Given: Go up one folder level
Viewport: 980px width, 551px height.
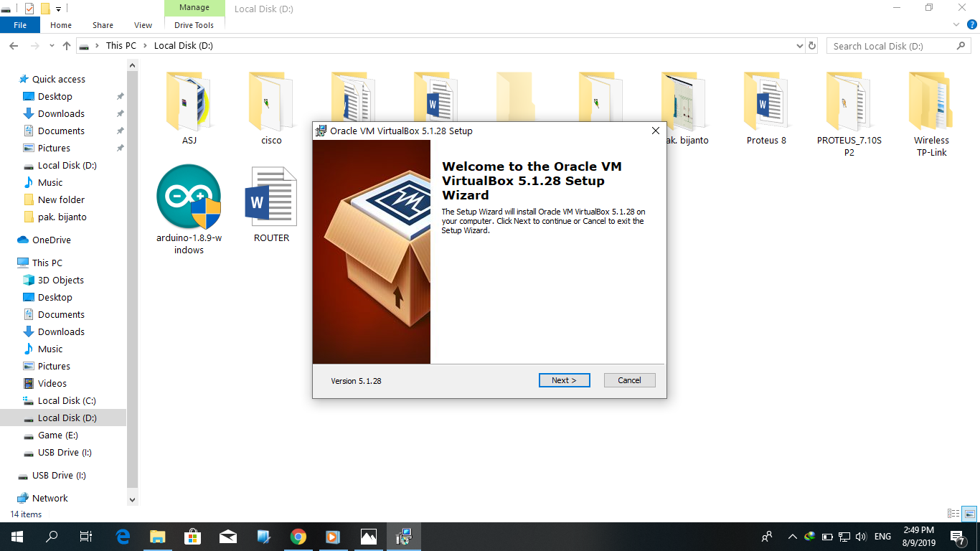Looking at the screenshot, I should click(67, 45).
